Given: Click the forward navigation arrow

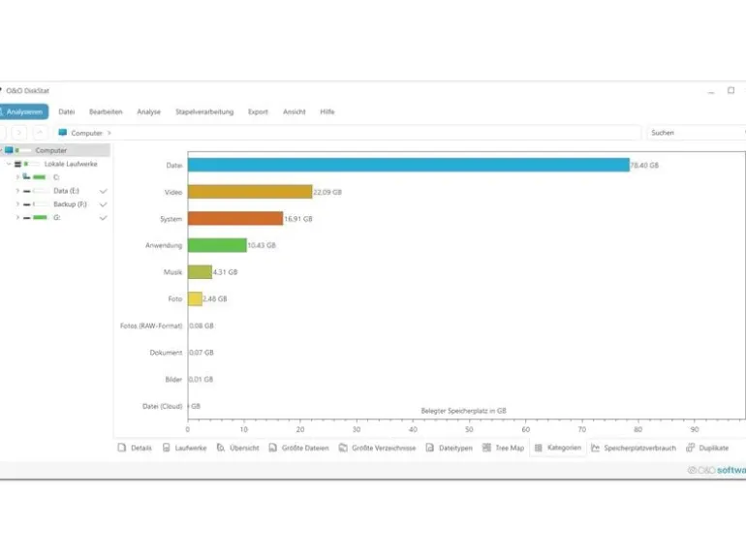Looking at the screenshot, I should [19, 133].
